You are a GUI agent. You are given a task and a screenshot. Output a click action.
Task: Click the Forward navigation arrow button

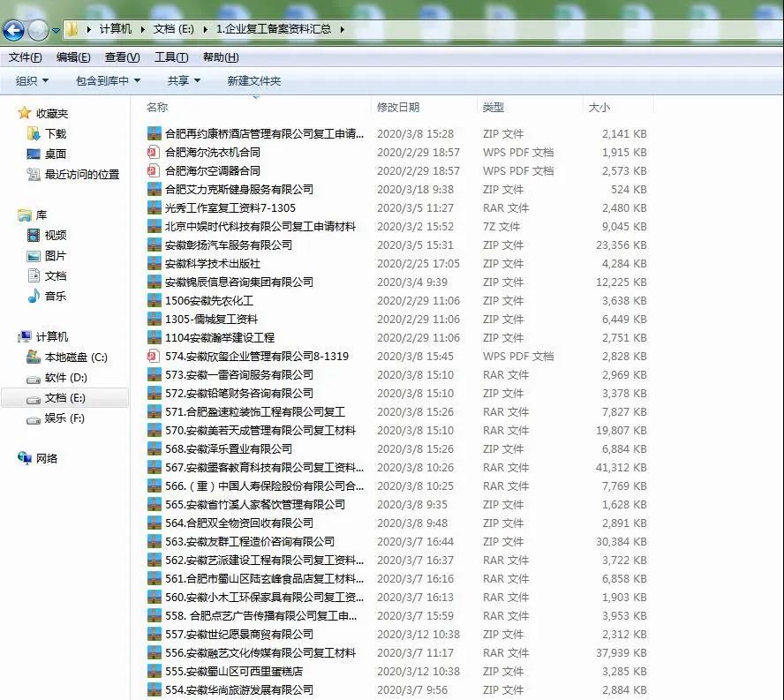pyautogui.click(x=38, y=31)
